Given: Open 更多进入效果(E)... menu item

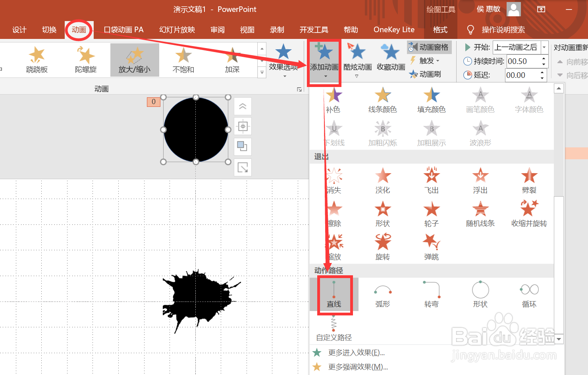Looking at the screenshot, I should click(357, 353).
